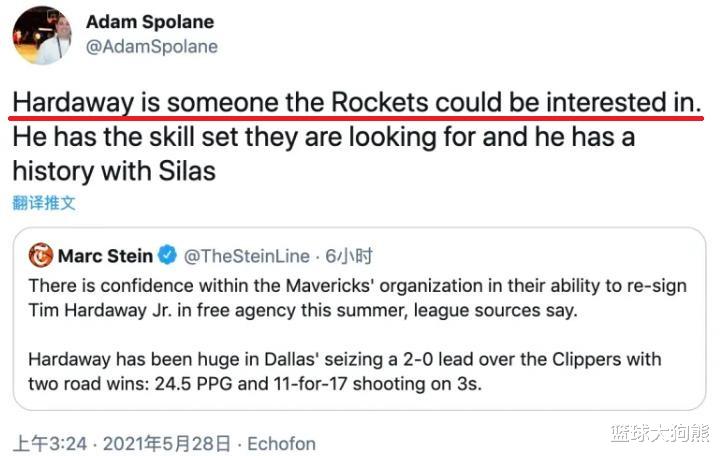Click Adam Spolane's profile avatar
720x456 pixels.
coord(41,35)
